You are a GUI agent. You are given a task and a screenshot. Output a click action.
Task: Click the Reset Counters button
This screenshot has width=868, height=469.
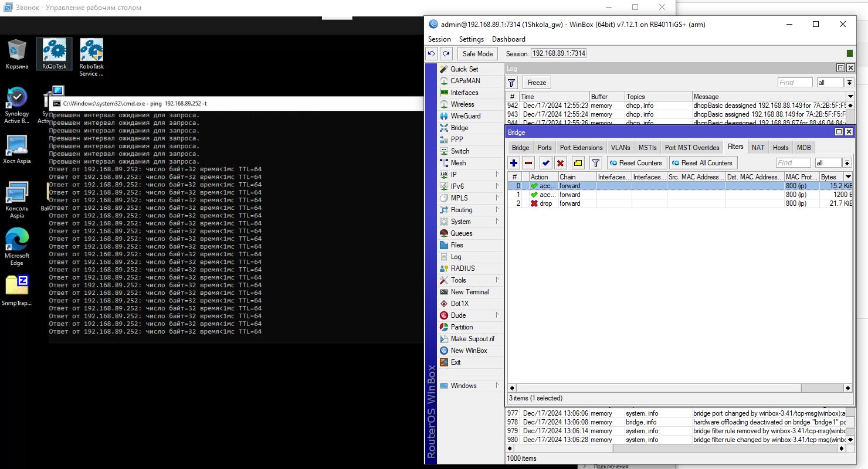coord(636,163)
